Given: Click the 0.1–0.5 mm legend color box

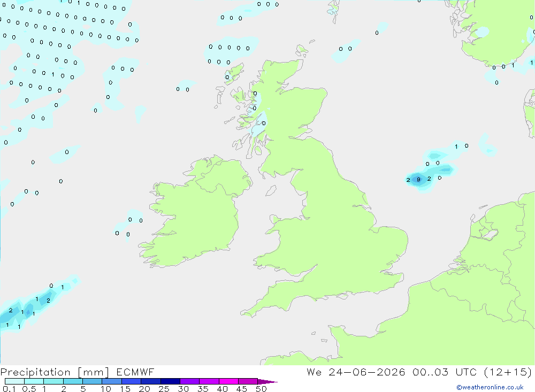Looking at the screenshot, I should point(14,381).
